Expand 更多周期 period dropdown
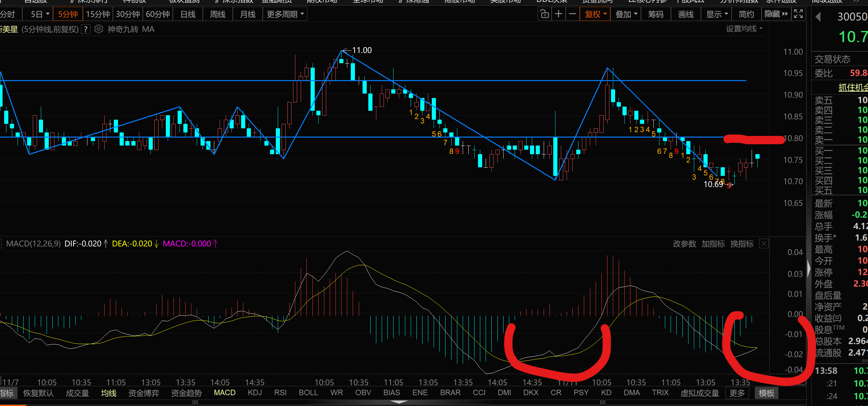 [285, 14]
